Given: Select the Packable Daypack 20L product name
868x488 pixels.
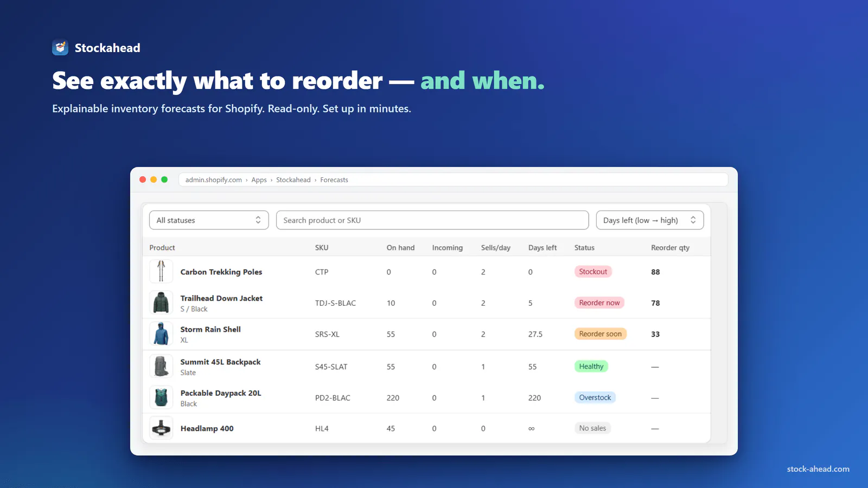Looking at the screenshot, I should coord(221,393).
